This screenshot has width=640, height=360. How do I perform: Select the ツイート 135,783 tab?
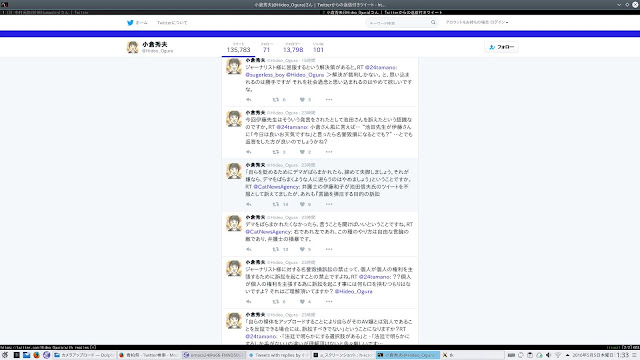pyautogui.click(x=238, y=48)
